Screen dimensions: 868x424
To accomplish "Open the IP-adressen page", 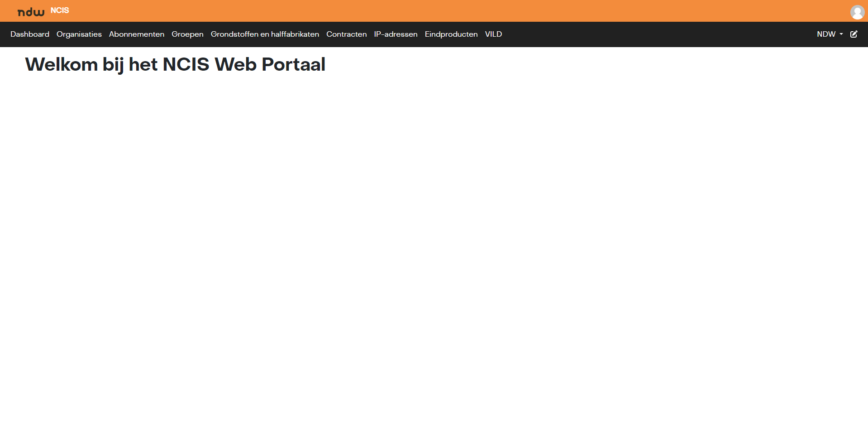I will (396, 34).
